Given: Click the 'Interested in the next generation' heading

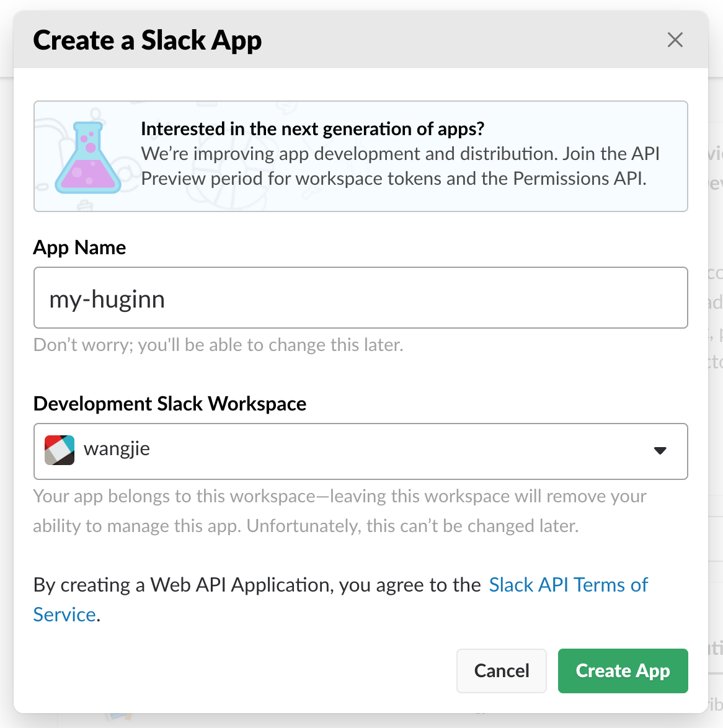Looking at the screenshot, I should (312, 129).
